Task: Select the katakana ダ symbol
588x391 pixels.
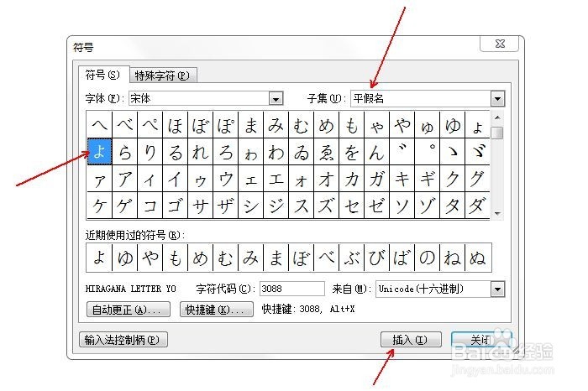Action: pyautogui.click(x=477, y=206)
